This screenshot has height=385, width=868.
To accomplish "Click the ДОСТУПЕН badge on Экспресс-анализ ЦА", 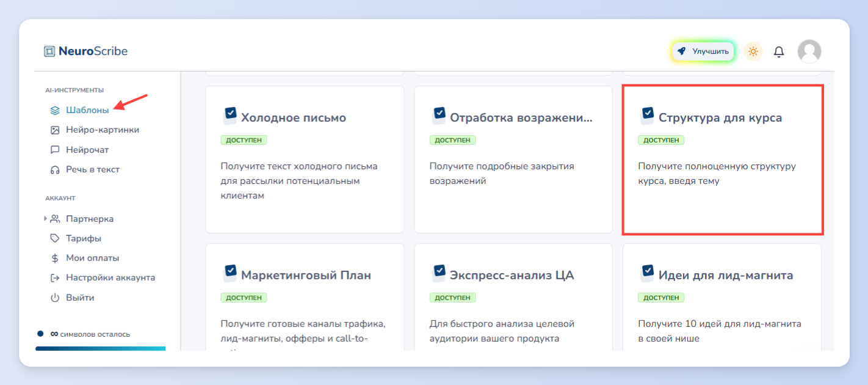I will 452,298.
